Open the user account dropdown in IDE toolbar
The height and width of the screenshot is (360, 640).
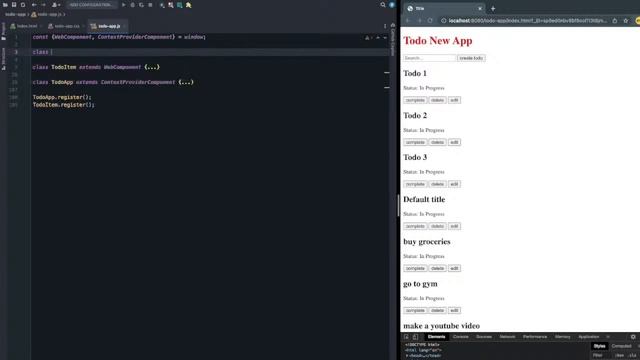[x=56, y=5]
